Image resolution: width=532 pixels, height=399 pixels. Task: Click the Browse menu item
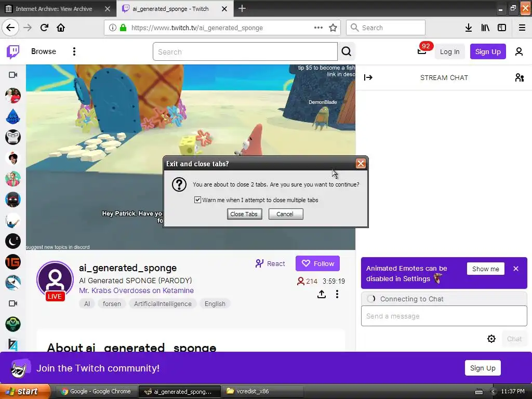44,51
